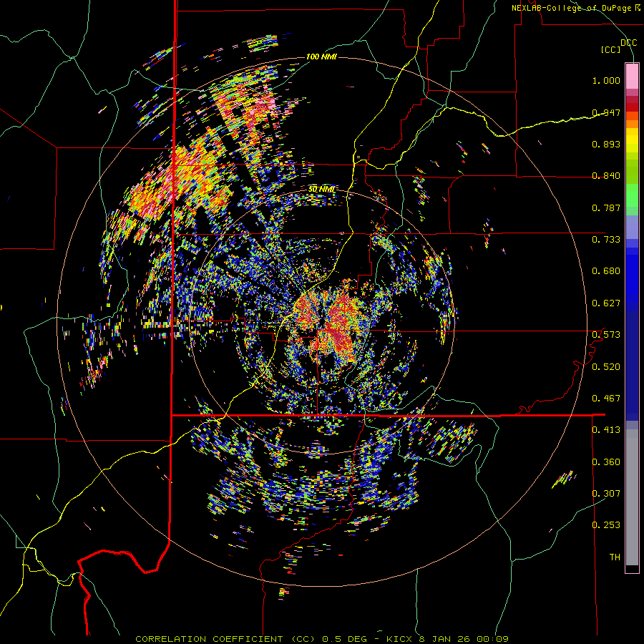The image size is (644, 644).
Task: Click the pink segment of the color bar
Action: [x=632, y=77]
